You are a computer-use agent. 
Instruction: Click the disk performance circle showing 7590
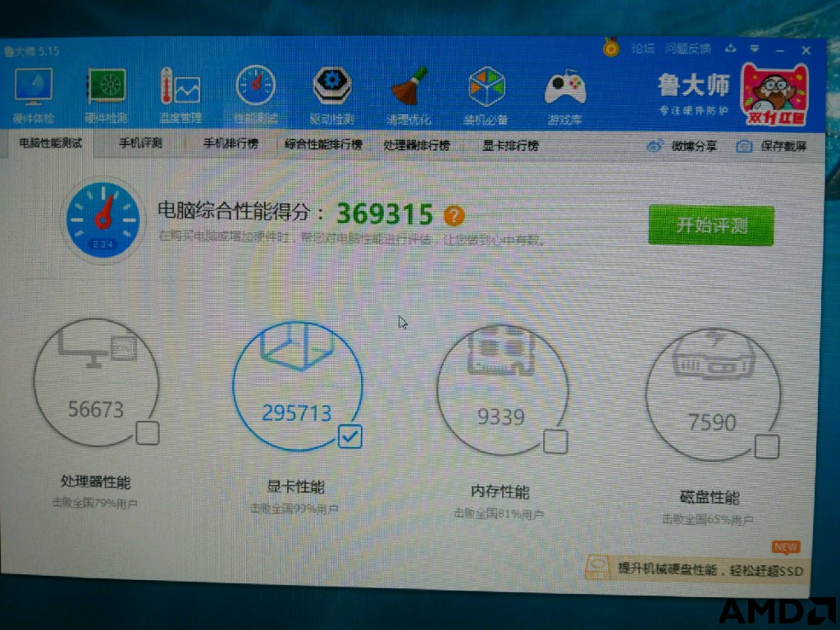(713, 395)
